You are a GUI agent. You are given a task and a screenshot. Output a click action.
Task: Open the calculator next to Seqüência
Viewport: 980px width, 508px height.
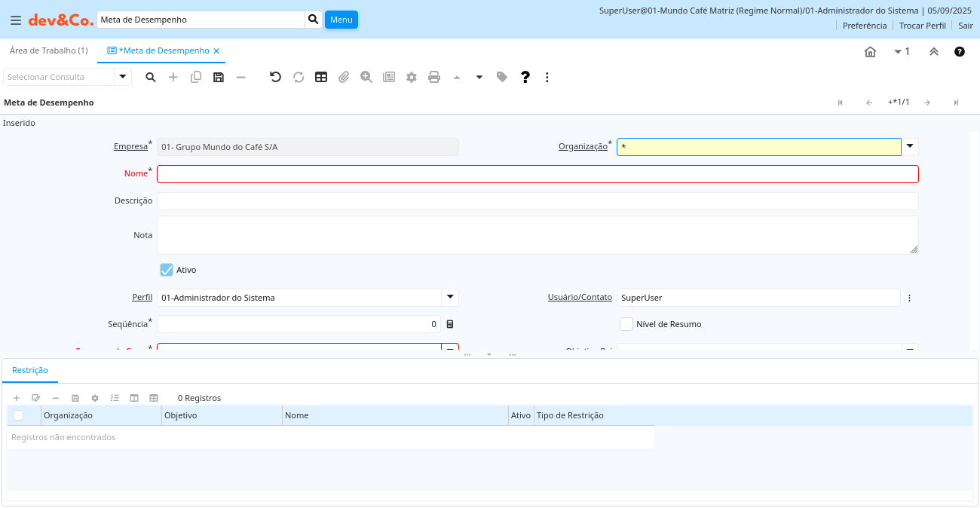pyautogui.click(x=450, y=324)
